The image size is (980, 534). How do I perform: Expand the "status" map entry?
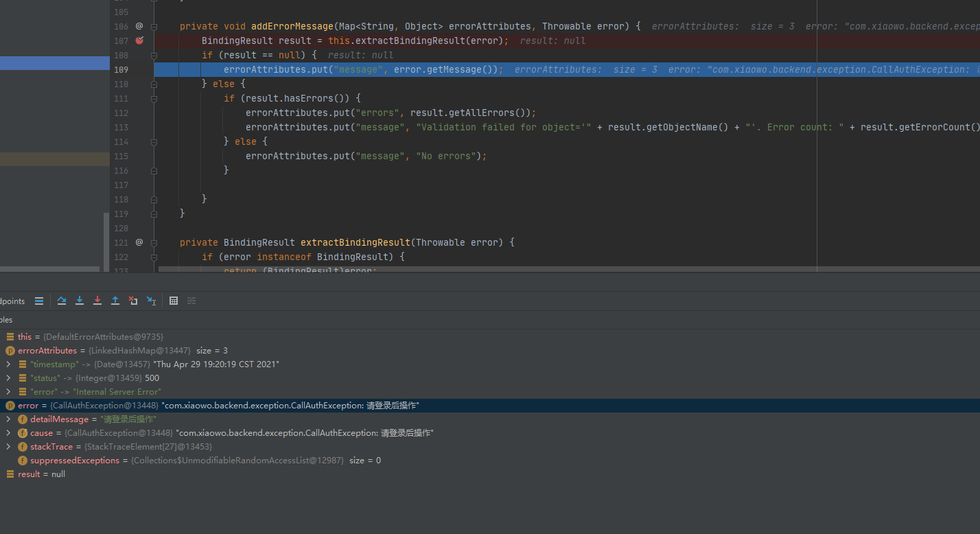pyautogui.click(x=8, y=378)
